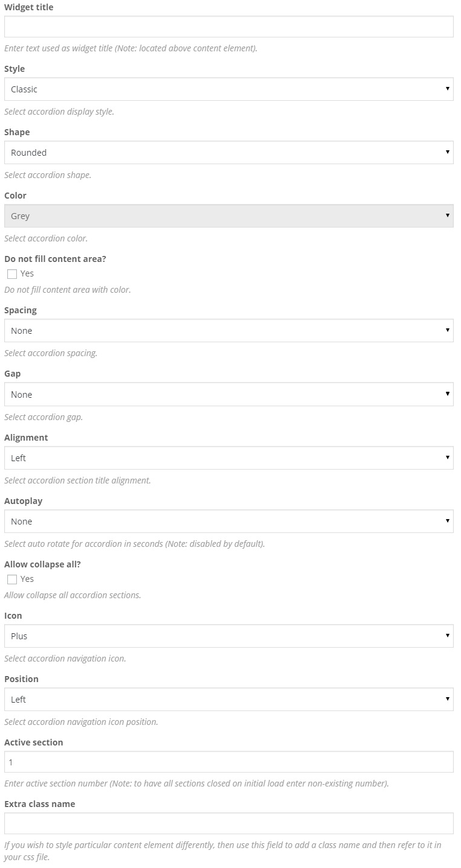
Task: Open the Color dropdown showing Grey
Action: (228, 216)
